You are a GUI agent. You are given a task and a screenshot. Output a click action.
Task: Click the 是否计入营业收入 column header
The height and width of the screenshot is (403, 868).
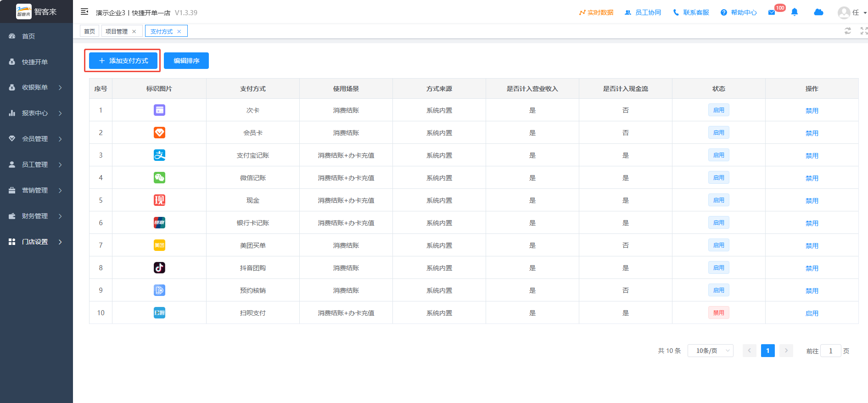[532, 89]
